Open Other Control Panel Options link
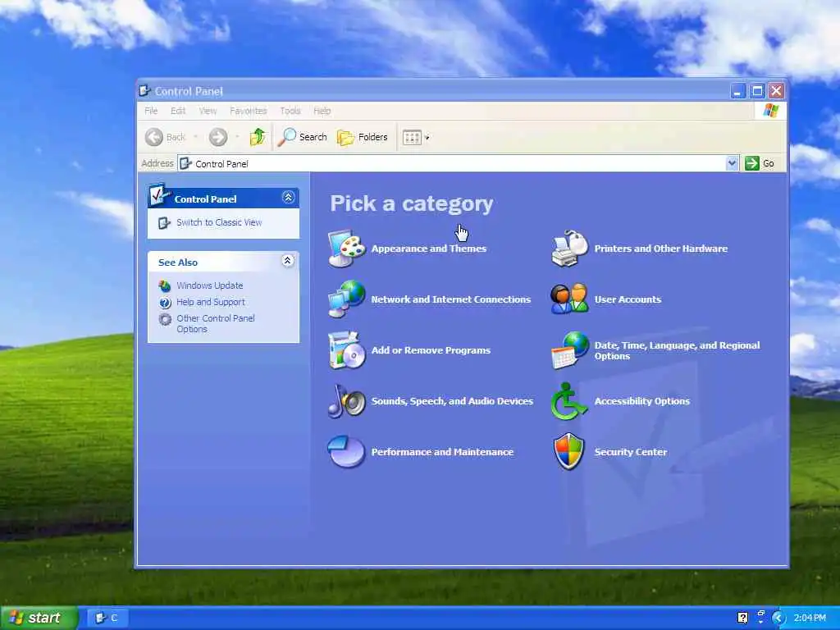 coord(216,323)
